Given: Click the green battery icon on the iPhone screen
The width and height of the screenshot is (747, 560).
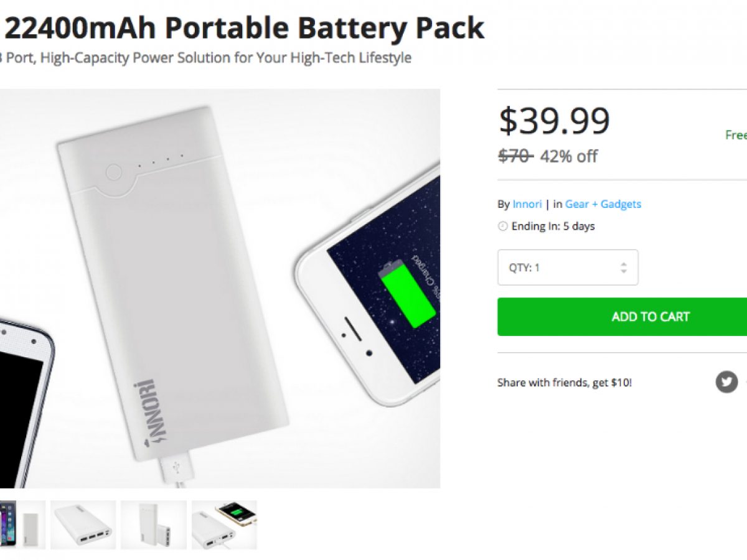Looking at the screenshot, I should 408,294.
